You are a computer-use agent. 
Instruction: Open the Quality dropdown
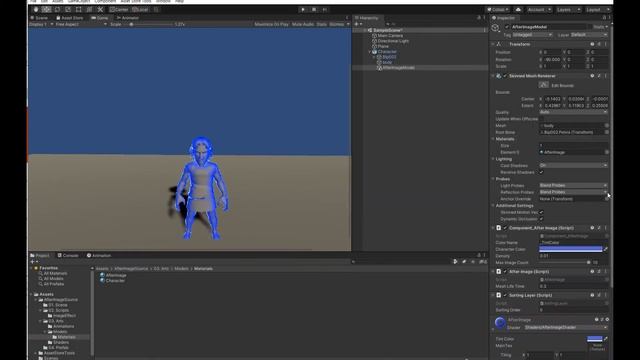[573, 112]
